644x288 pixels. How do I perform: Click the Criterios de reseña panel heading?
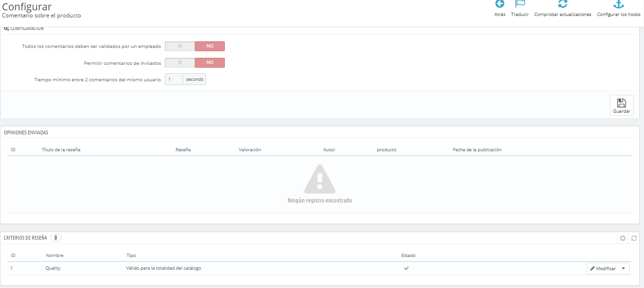25,238
